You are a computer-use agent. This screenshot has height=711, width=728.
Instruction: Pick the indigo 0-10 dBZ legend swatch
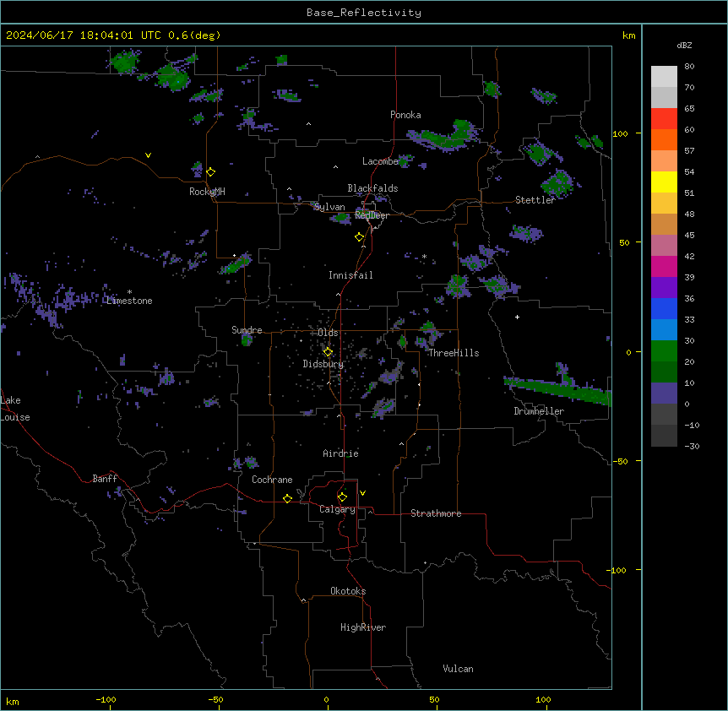664,393
